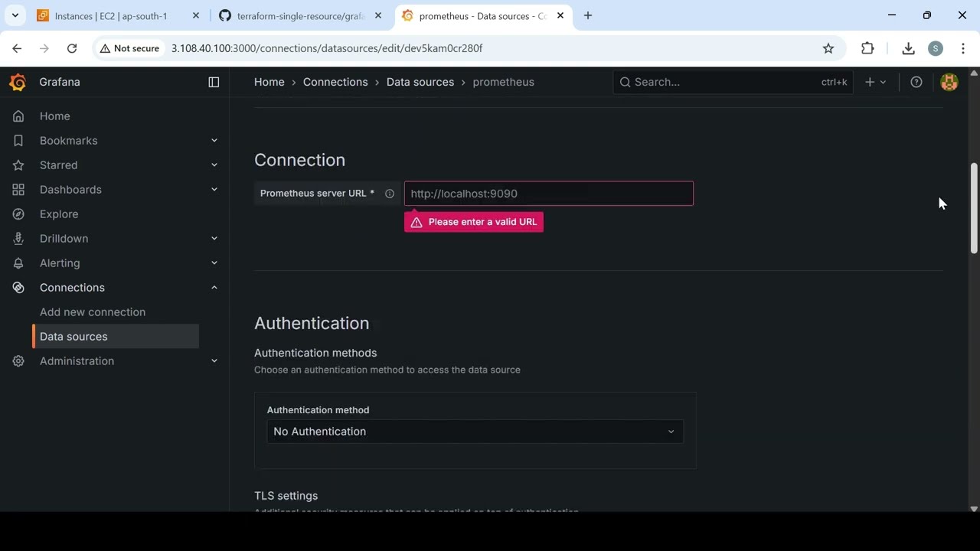This screenshot has width=980, height=551.
Task: Click the Prometheus server URL input field
Action: pos(549,194)
